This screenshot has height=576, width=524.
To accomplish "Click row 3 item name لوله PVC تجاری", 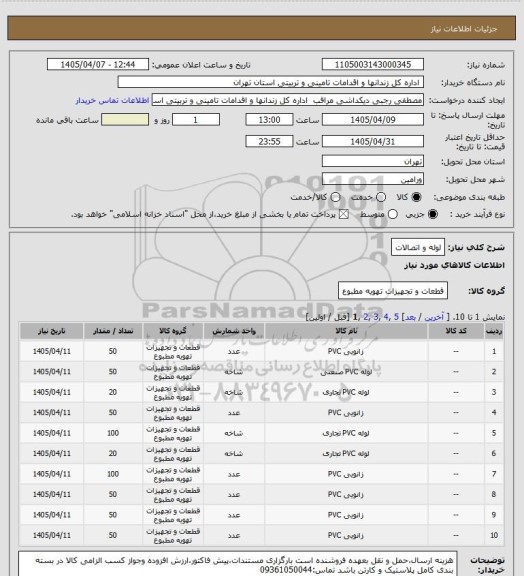I will point(346,392).
